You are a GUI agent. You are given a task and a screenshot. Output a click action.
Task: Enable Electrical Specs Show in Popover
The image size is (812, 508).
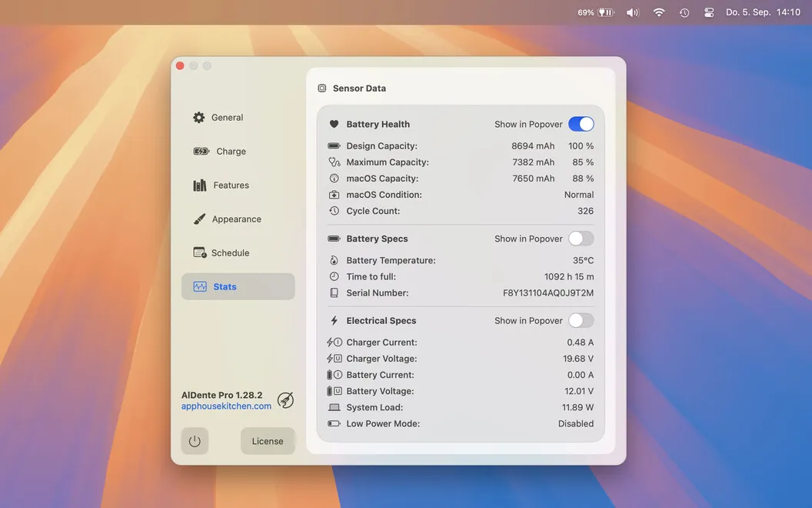(581, 320)
